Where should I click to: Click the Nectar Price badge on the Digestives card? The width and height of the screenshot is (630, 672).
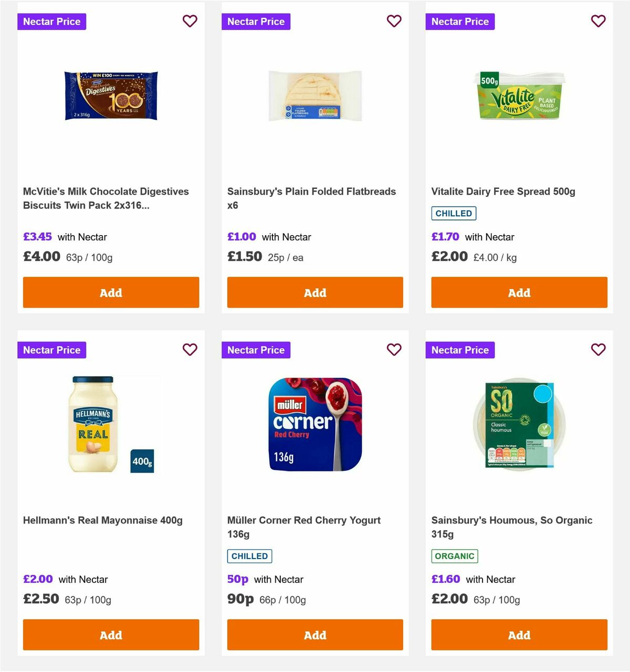[x=51, y=22]
